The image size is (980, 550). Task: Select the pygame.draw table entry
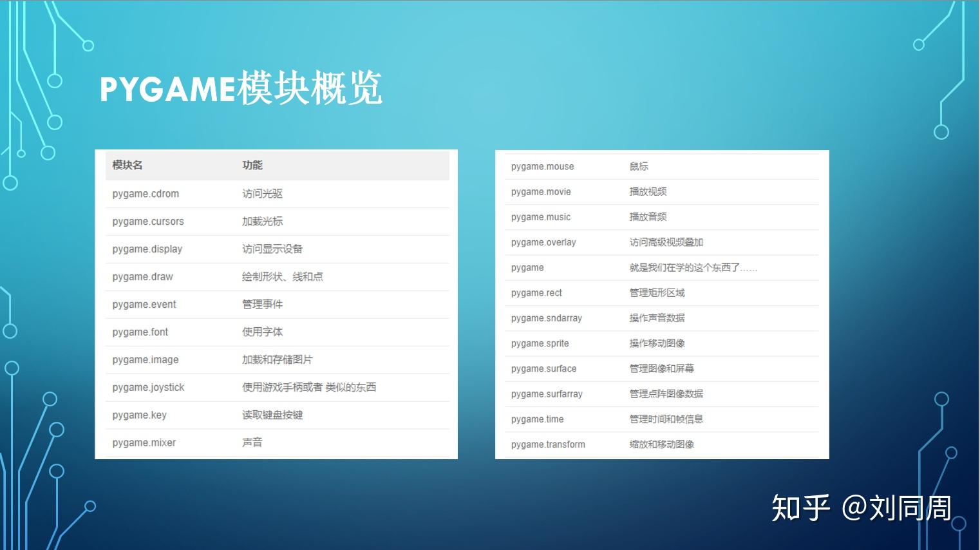(142, 276)
